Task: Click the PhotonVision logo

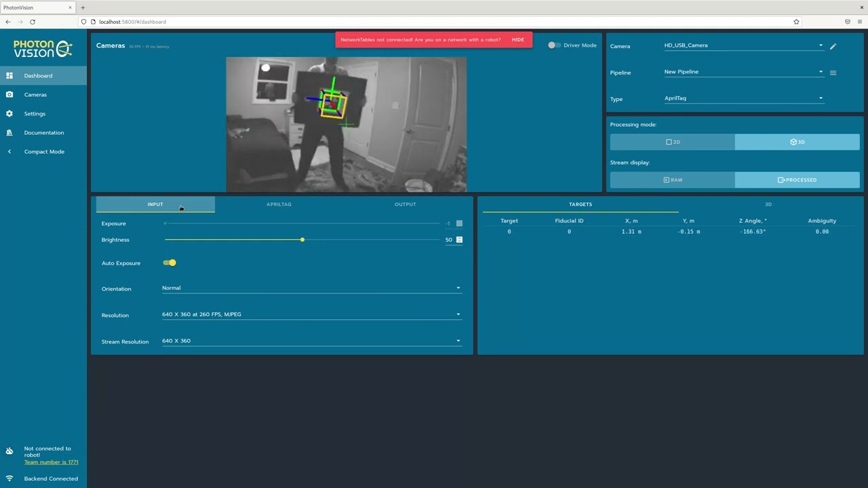Action: pos(43,48)
